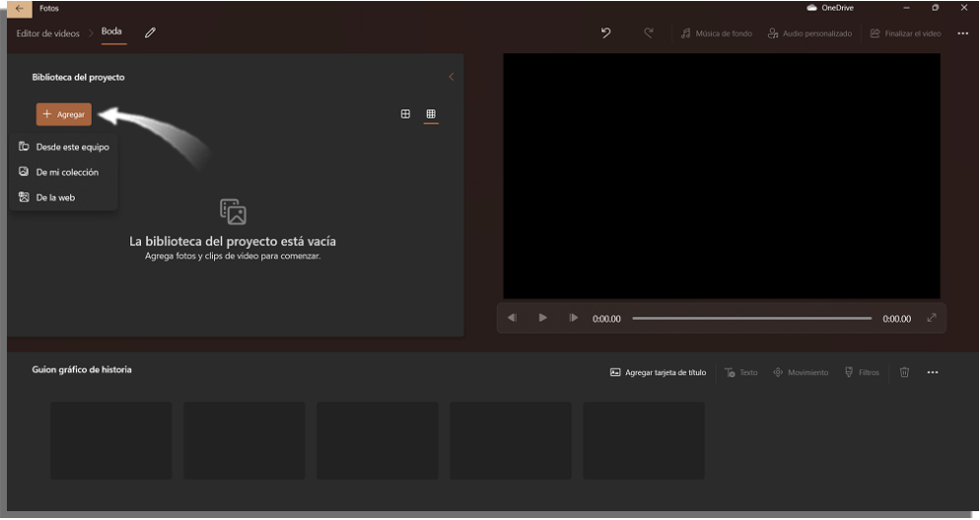Rename project using the pencil icon

point(150,33)
